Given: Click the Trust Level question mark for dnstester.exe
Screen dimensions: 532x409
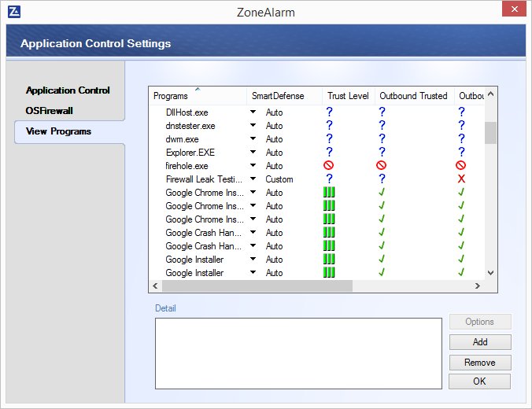Looking at the screenshot, I should (x=329, y=126).
